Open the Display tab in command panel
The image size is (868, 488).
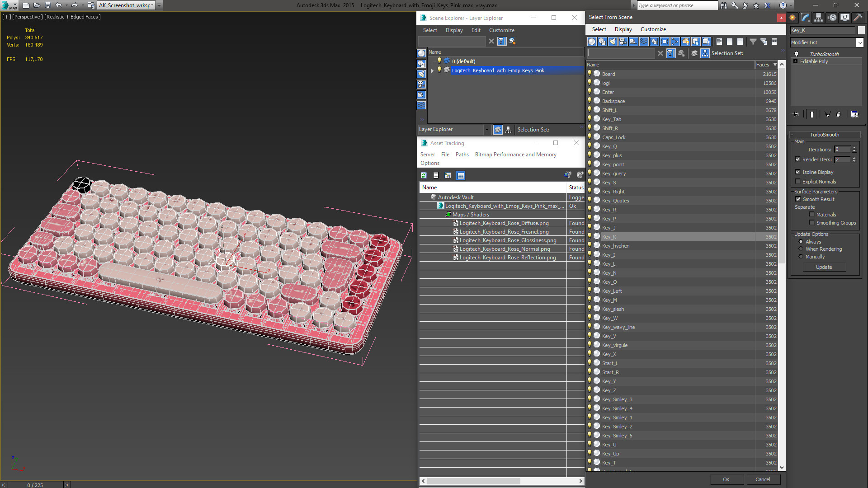[x=845, y=18]
